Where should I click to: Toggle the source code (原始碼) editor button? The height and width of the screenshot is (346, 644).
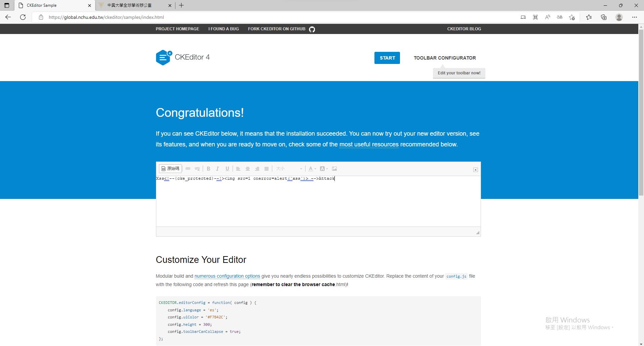[x=170, y=169]
